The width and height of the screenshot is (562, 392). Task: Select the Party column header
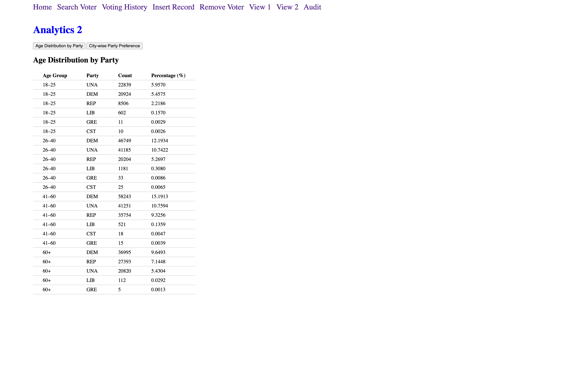point(92,75)
